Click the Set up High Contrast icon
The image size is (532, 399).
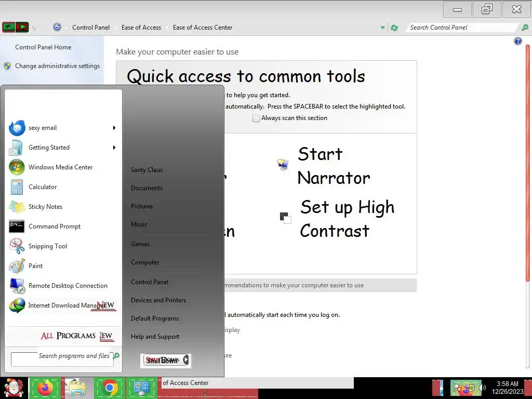(285, 218)
